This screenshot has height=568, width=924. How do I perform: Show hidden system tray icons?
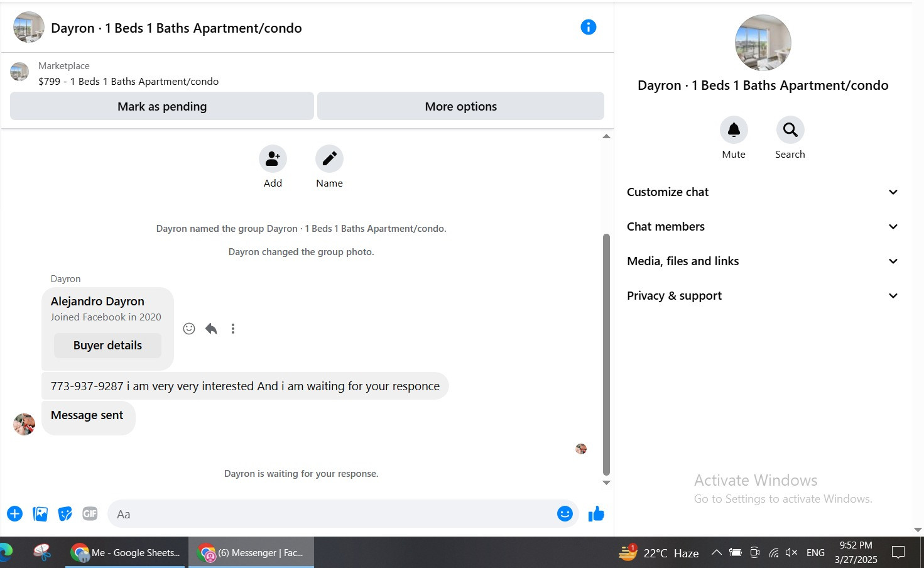(716, 553)
